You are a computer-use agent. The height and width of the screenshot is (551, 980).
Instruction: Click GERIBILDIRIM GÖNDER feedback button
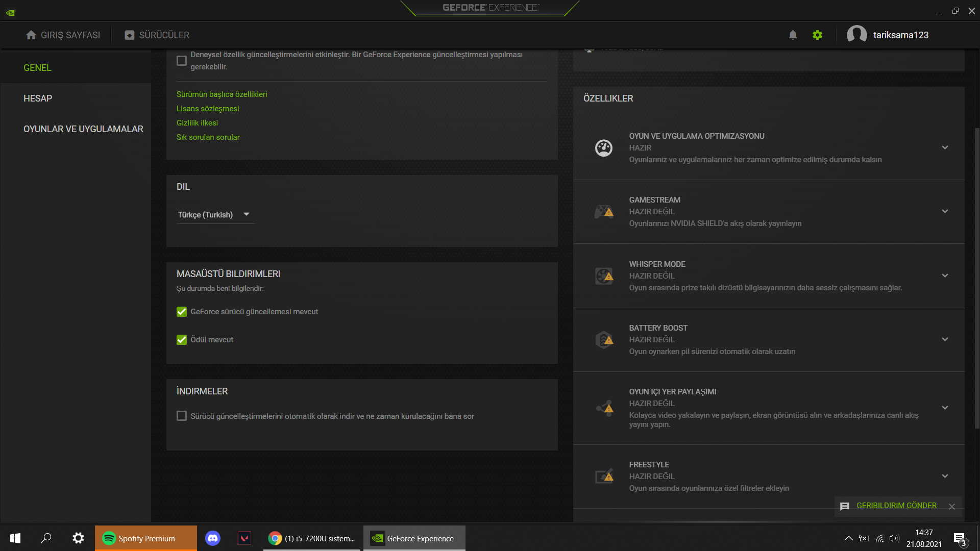(896, 506)
